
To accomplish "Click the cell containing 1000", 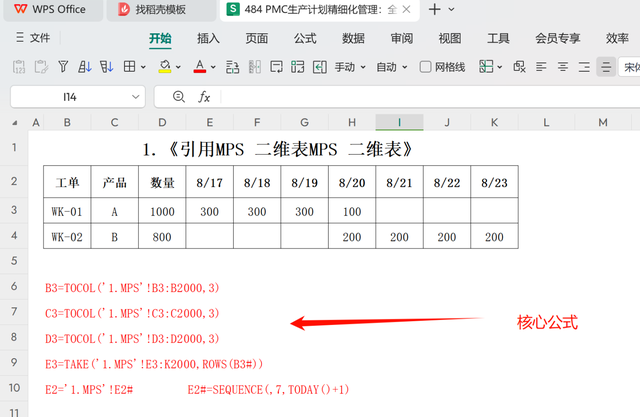I will click(x=162, y=211).
